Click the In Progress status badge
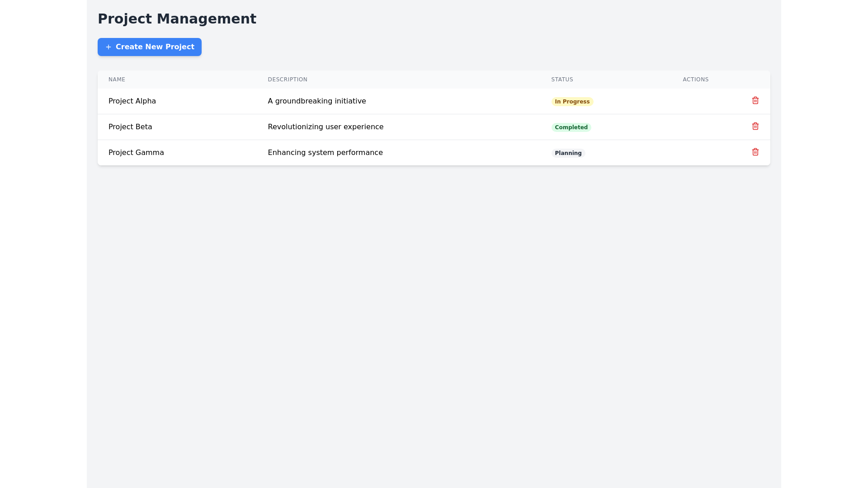This screenshot has width=868, height=488. pos(572,102)
